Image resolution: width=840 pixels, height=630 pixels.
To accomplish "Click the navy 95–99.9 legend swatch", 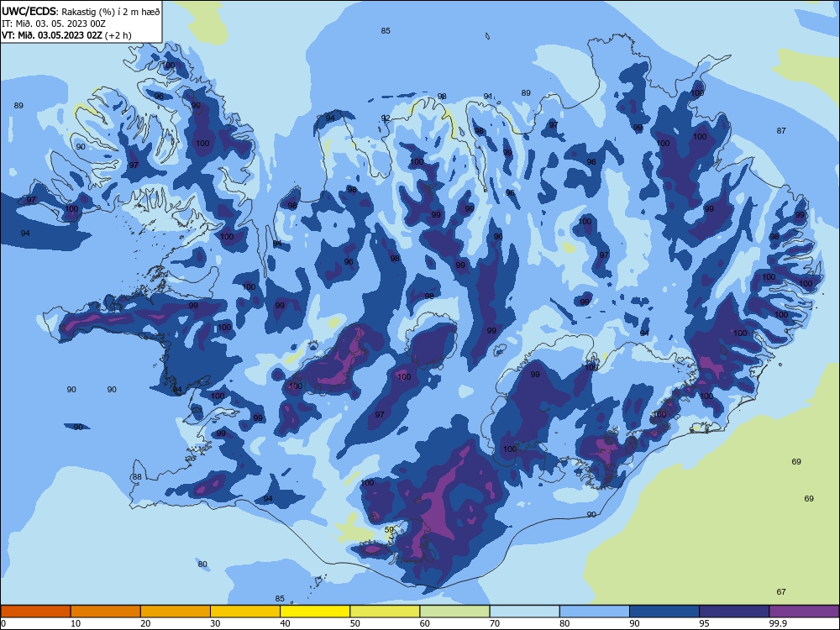I will tap(734, 612).
